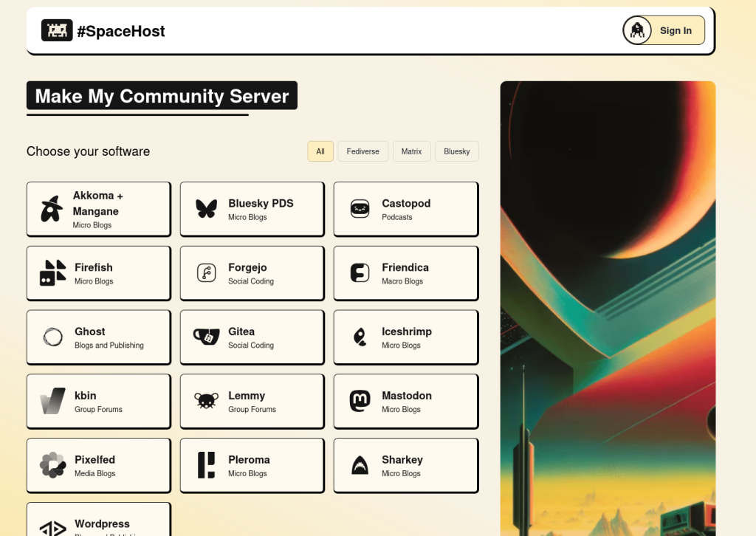Select the Gitea title text
This screenshot has width=756, height=536.
[241, 331]
